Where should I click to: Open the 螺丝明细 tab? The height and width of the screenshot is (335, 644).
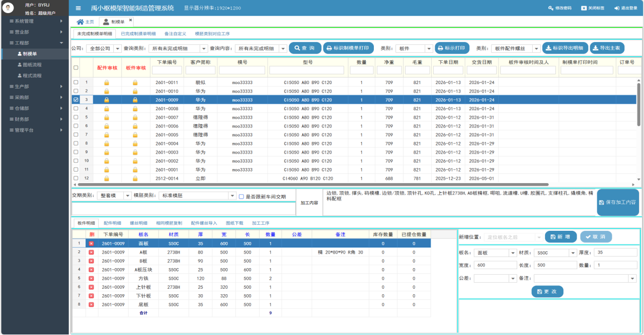[139, 223]
